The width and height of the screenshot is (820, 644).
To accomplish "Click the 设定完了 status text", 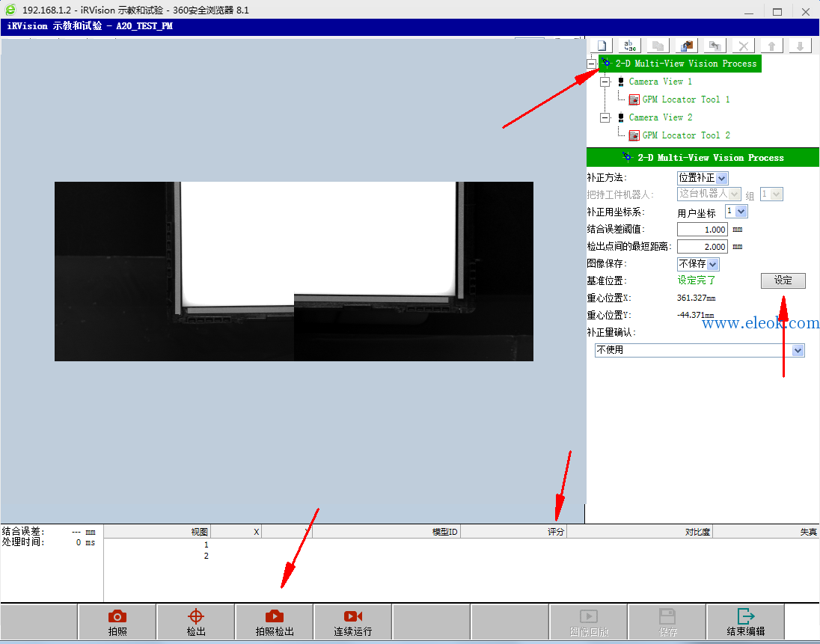I will (696, 280).
